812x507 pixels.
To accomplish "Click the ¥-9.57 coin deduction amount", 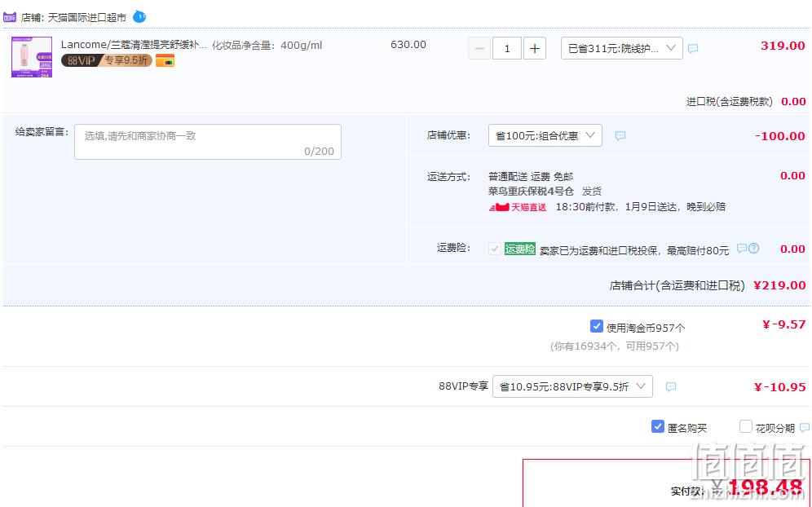I will click(x=784, y=324).
